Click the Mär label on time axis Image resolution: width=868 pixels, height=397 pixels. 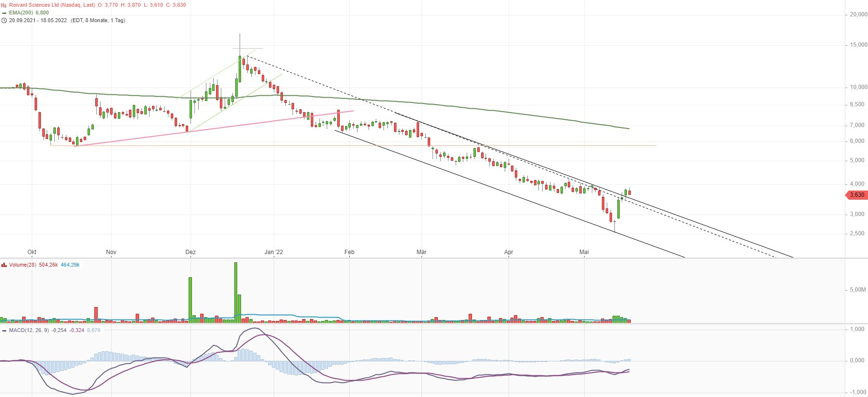tap(421, 252)
